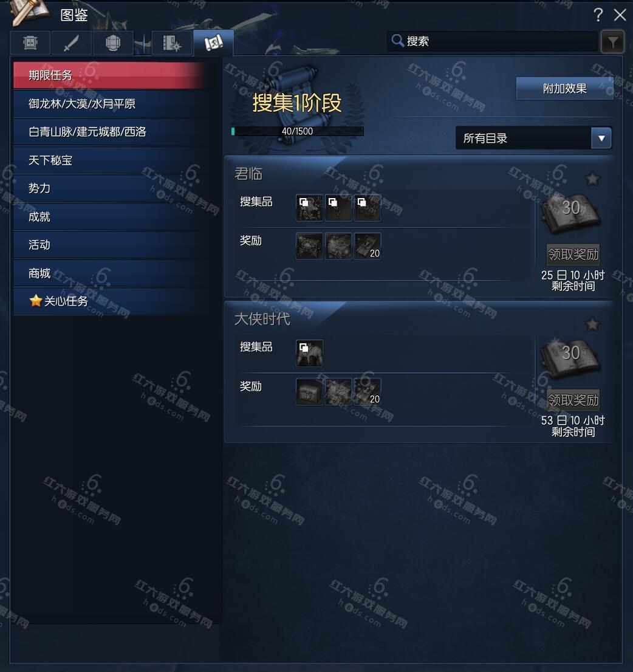Viewport: 633px width, 672px height.
Task: Expand the 所有目录 dropdown arrow
Action: click(x=601, y=138)
